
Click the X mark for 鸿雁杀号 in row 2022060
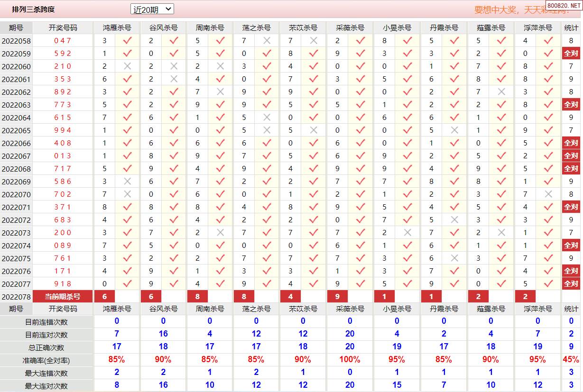127,66
